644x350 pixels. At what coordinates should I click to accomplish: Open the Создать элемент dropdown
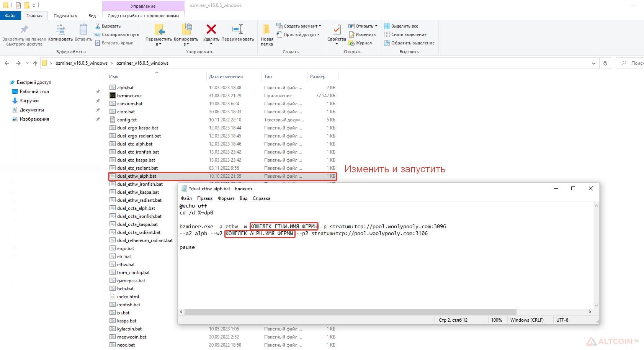[299, 26]
